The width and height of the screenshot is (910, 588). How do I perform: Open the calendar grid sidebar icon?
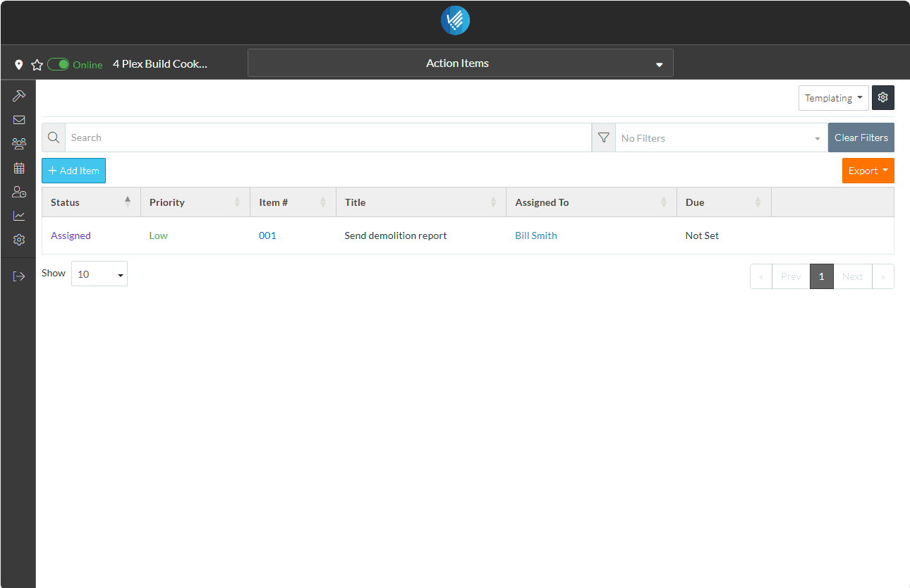point(19,168)
